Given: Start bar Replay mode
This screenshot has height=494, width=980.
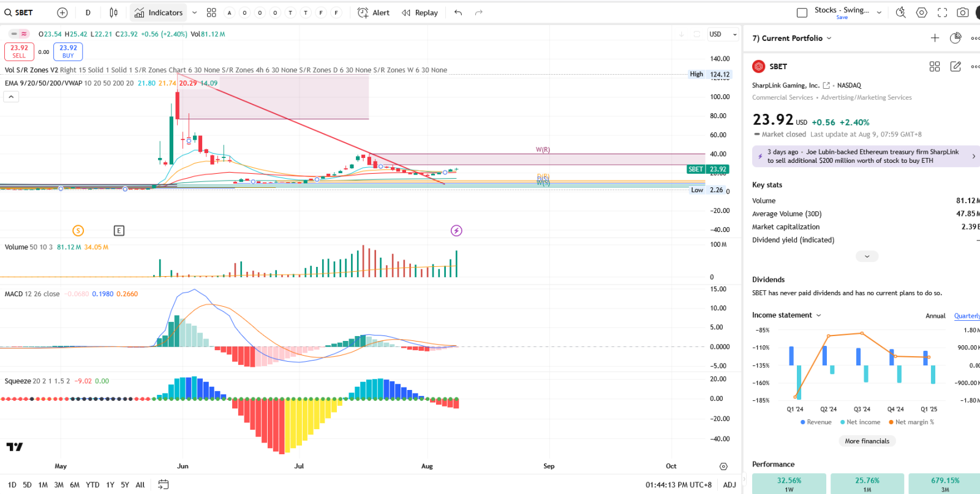Looking at the screenshot, I should [x=420, y=12].
